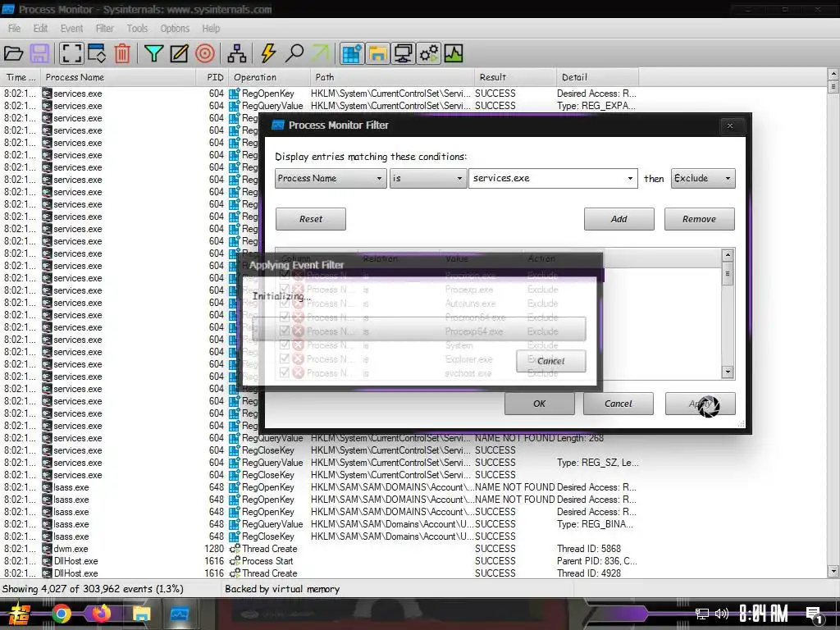
Task: Toggle Show Process and Thread Activity gears icon
Action: coord(428,53)
